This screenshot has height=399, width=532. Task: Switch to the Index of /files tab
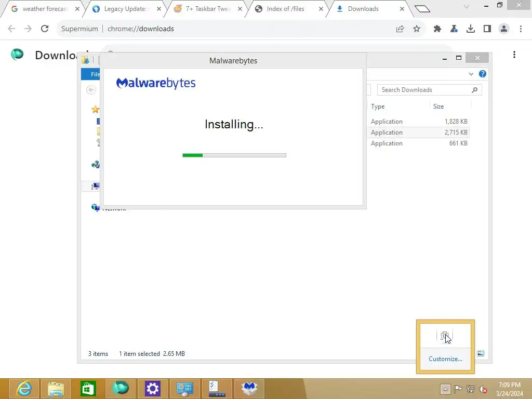click(285, 9)
